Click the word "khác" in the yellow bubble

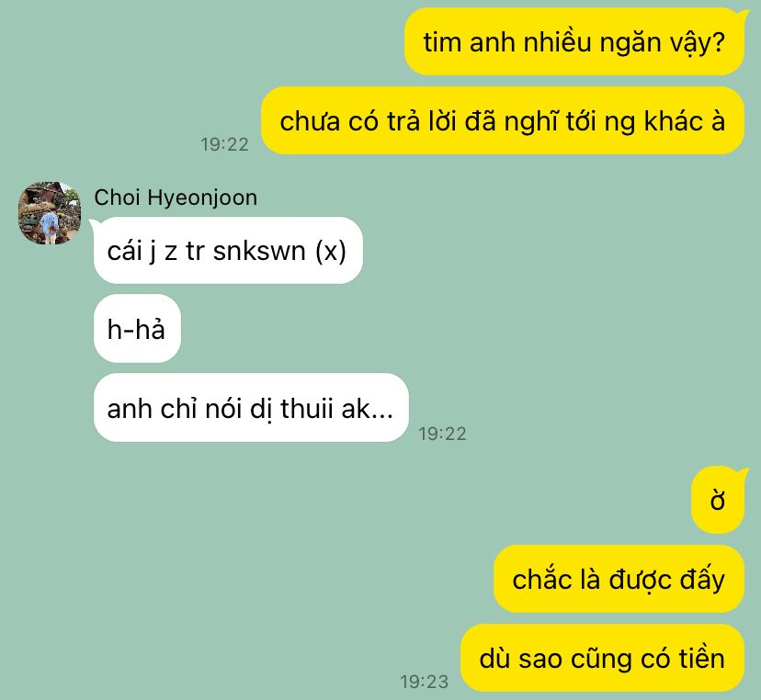(x=673, y=120)
